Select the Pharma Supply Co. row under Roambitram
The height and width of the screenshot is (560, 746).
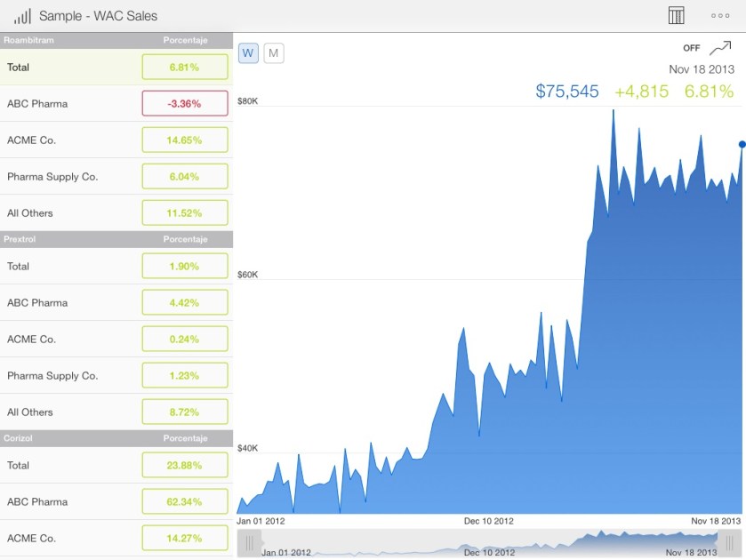pyautogui.click(x=71, y=177)
